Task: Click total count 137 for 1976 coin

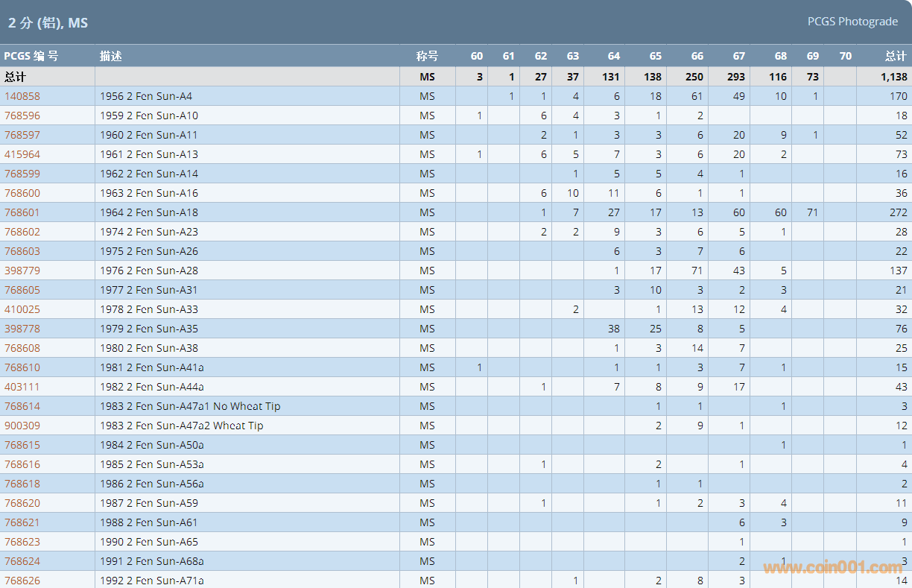Action: [899, 271]
